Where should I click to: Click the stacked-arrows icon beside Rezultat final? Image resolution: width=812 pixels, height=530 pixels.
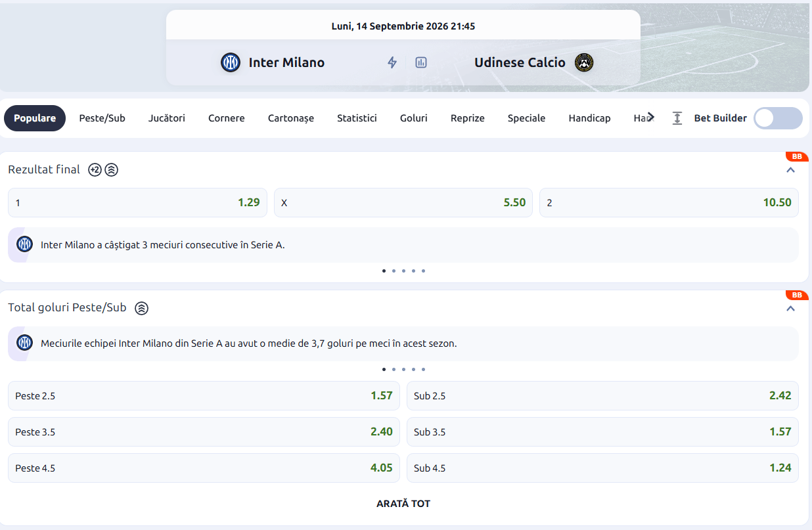pyautogui.click(x=112, y=169)
